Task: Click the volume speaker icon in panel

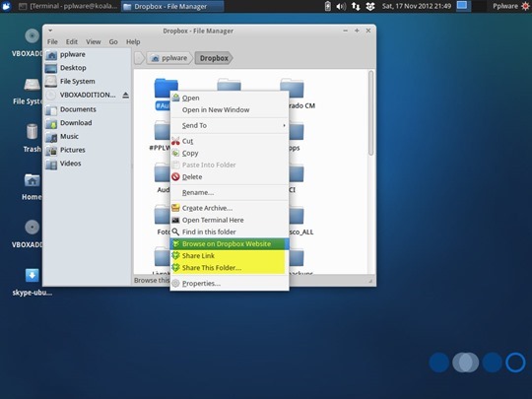Action: pyautogui.click(x=341, y=6)
